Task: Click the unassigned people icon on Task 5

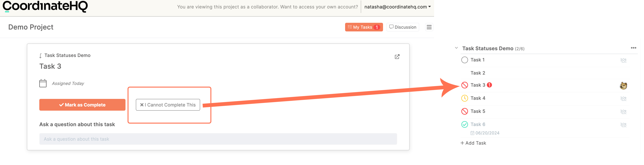Action: click(623, 112)
